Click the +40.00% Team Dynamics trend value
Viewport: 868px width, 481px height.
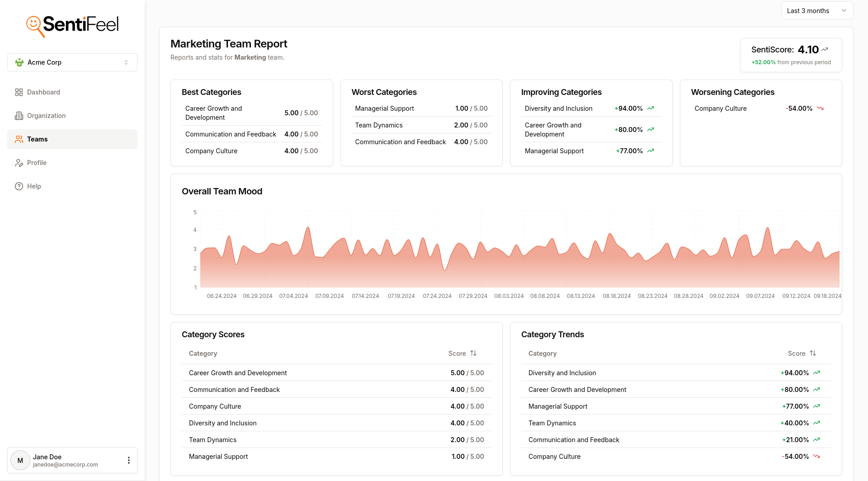point(795,423)
